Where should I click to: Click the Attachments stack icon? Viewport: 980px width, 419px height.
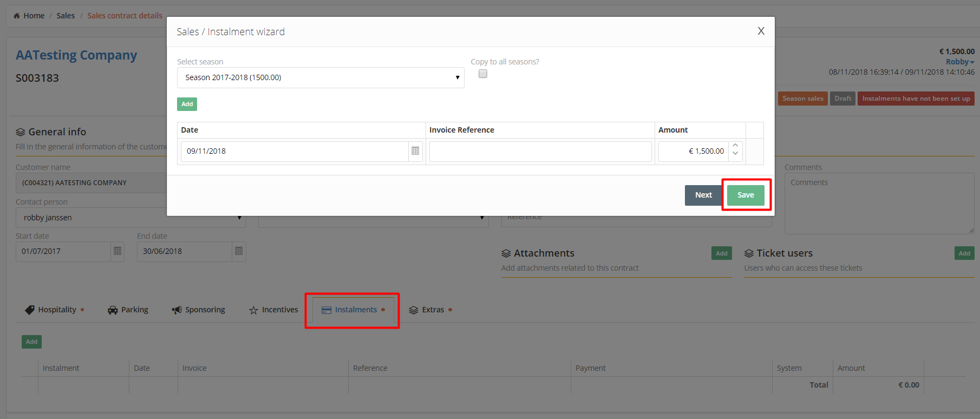[x=506, y=253]
